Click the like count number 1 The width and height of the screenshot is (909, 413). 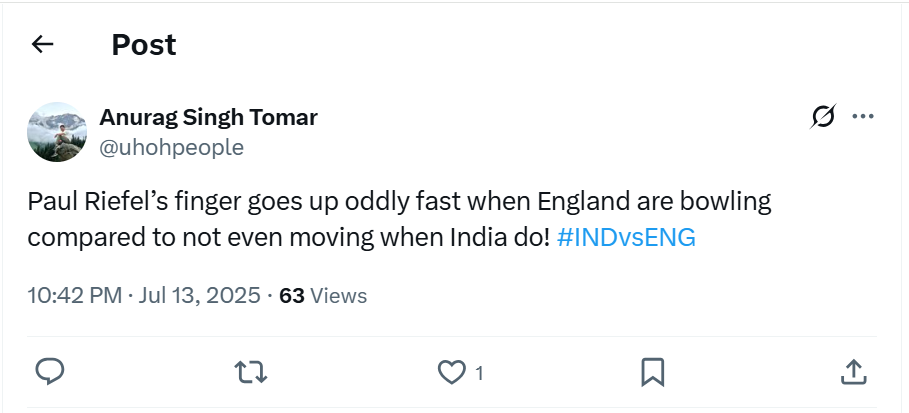pos(480,374)
